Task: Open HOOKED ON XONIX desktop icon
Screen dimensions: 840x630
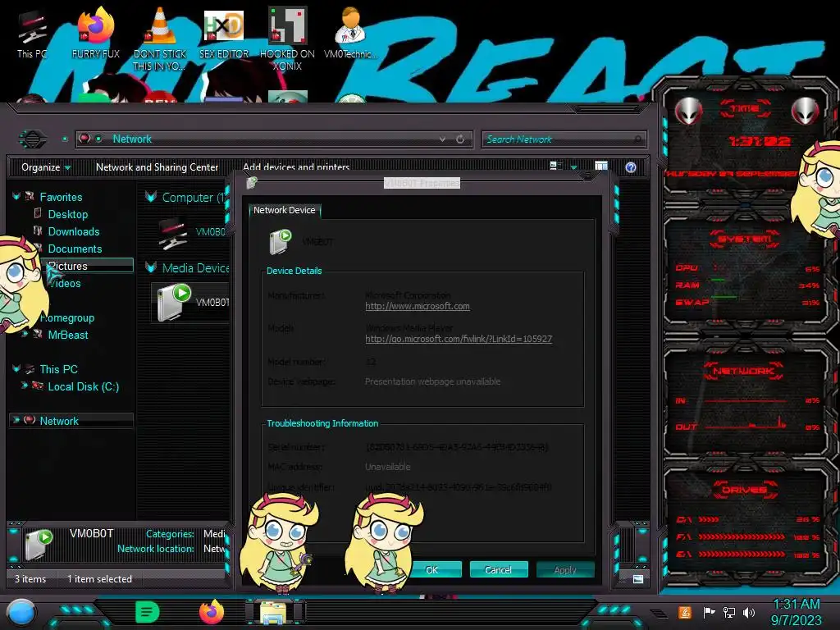Action: coord(287,39)
